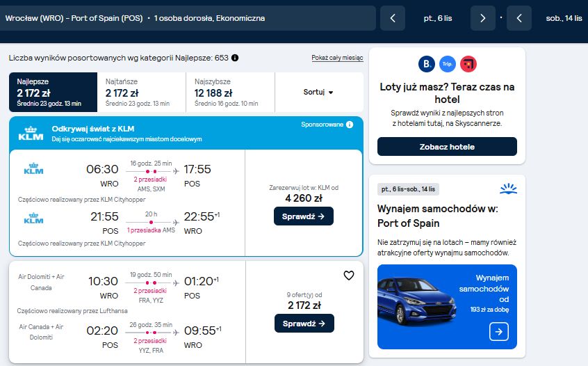Click red hotel partner logo icon
The height and width of the screenshot is (366, 588).
point(468,64)
